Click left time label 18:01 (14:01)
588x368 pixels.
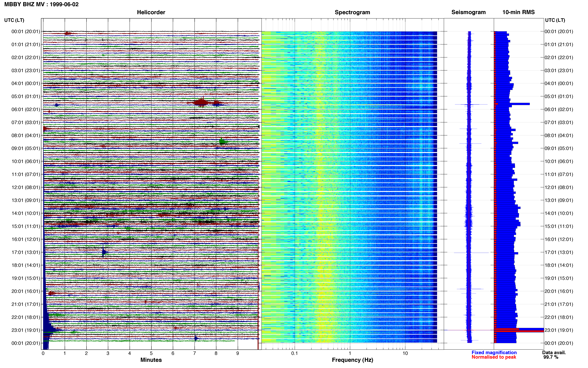click(26, 265)
